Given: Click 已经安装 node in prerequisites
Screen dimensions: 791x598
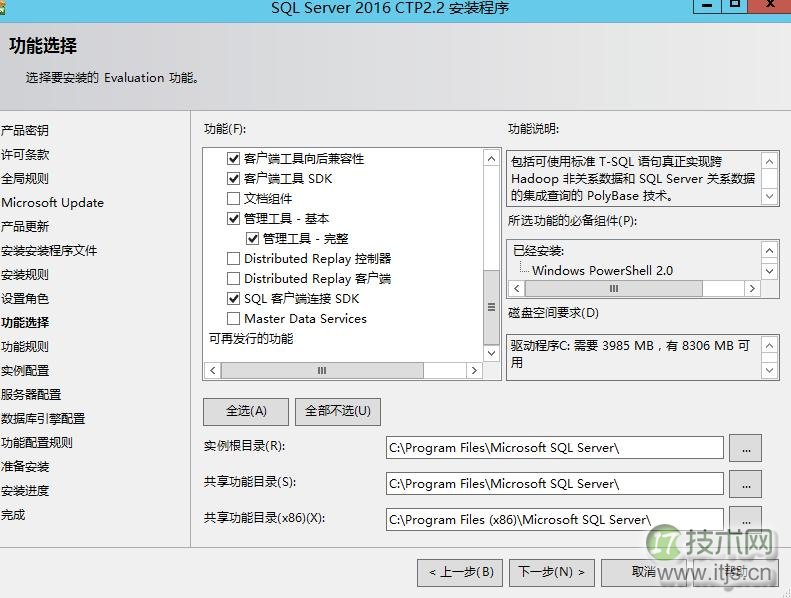Looking at the screenshot, I should pos(538,251).
